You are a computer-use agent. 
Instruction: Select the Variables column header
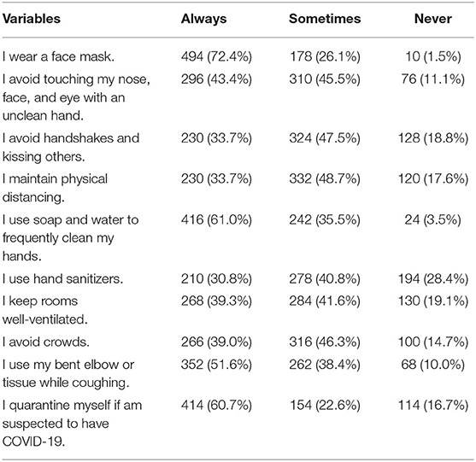click(x=32, y=19)
